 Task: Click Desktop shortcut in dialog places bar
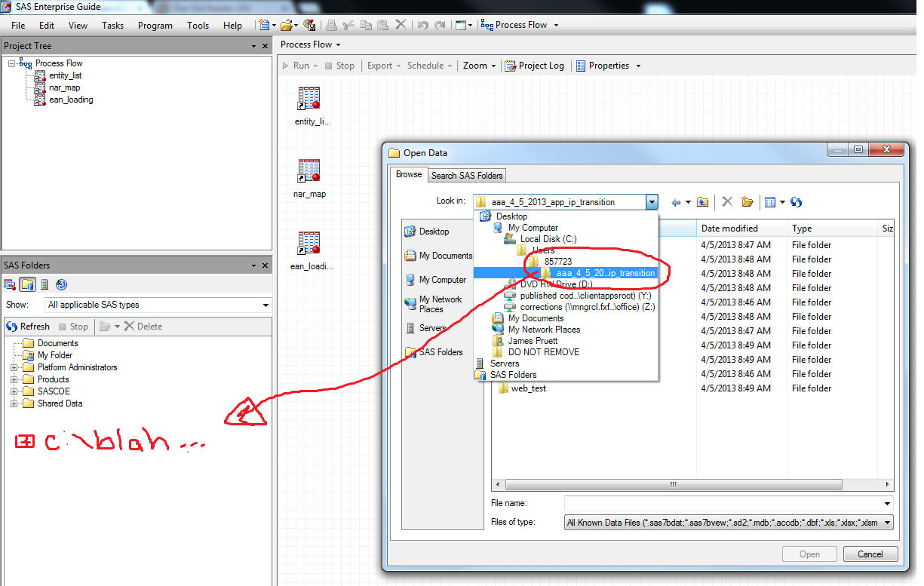click(x=427, y=232)
